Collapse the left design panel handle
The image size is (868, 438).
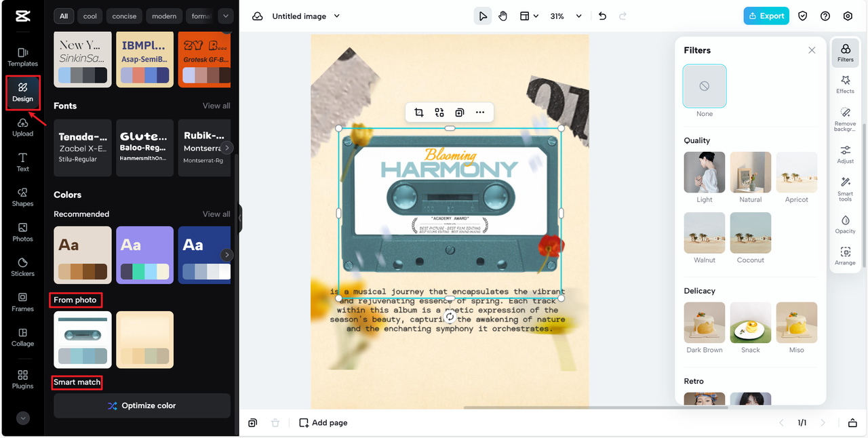[x=239, y=219]
